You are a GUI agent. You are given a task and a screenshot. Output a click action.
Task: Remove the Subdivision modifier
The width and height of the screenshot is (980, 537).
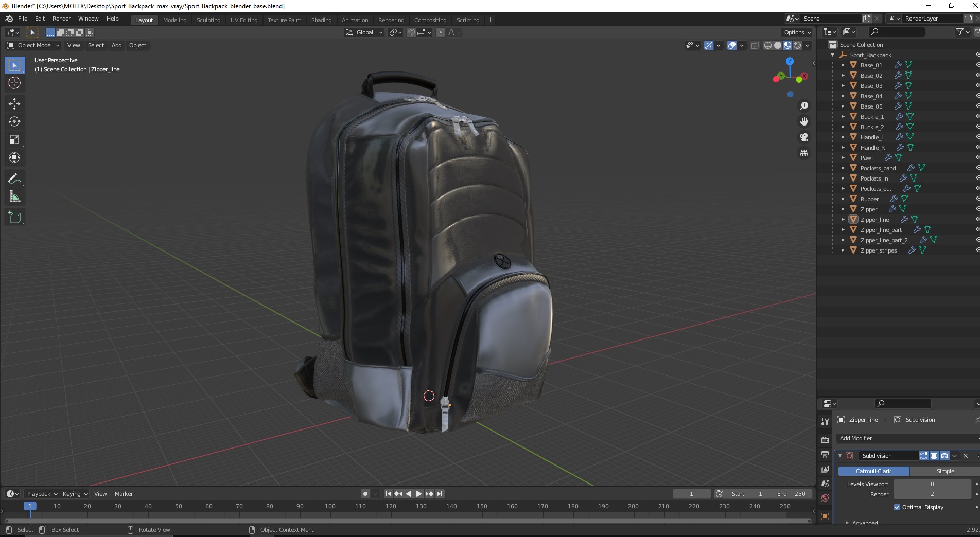tap(966, 456)
